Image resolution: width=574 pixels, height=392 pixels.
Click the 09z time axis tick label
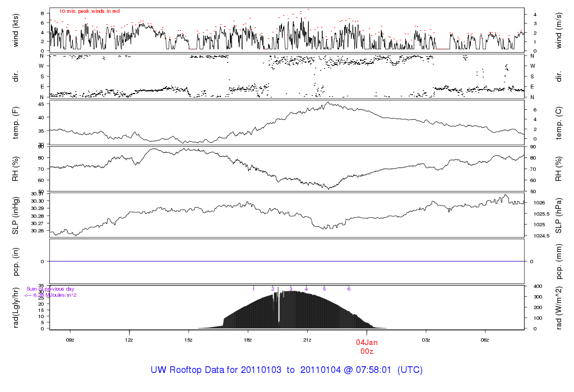[x=70, y=340]
